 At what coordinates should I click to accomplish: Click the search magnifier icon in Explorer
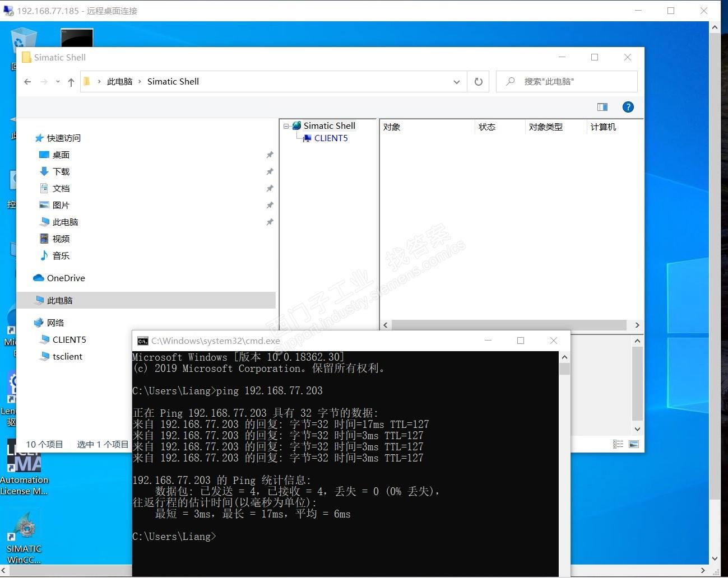510,82
